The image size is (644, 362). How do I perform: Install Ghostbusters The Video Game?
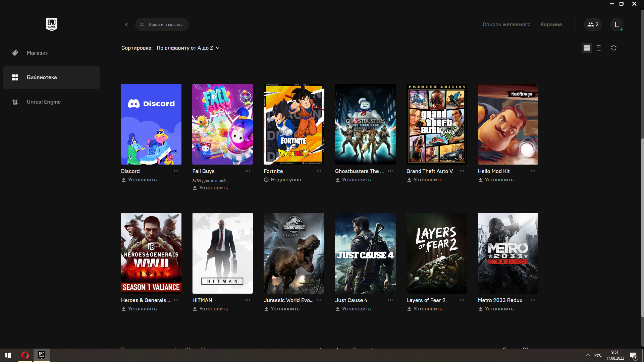click(353, 180)
